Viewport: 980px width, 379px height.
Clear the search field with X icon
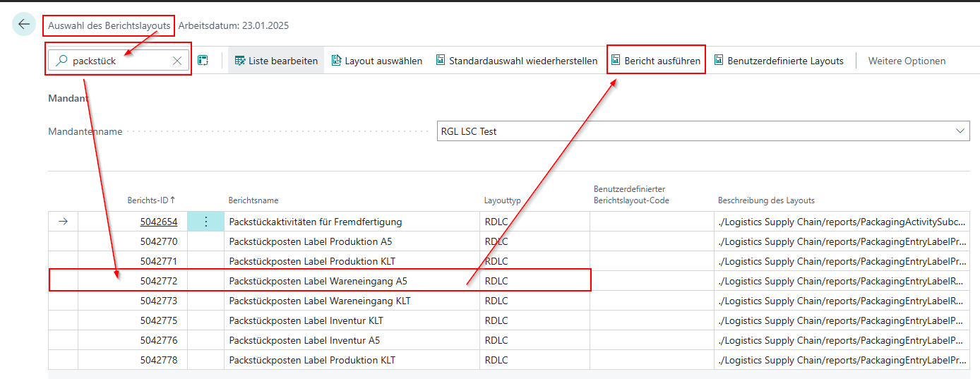177,61
